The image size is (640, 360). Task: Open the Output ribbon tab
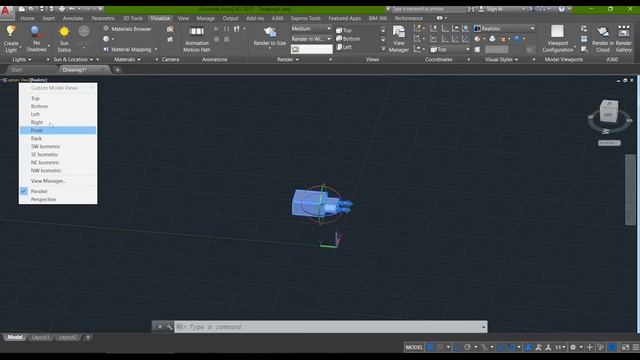coord(230,18)
